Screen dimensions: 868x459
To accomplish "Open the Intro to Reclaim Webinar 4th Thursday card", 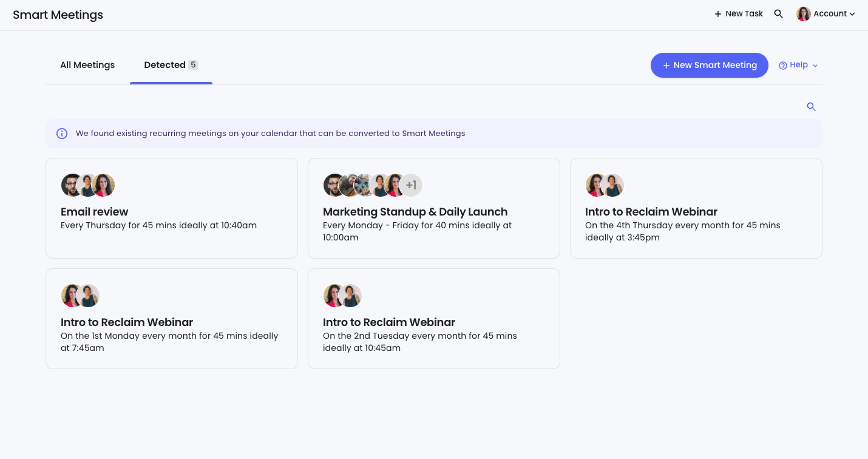I will click(696, 208).
